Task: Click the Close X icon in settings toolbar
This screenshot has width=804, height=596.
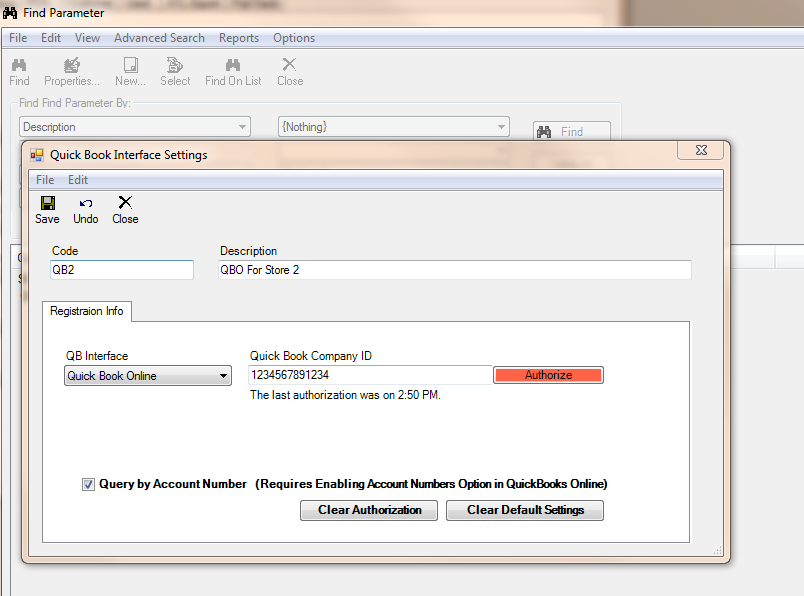Action: click(x=125, y=202)
